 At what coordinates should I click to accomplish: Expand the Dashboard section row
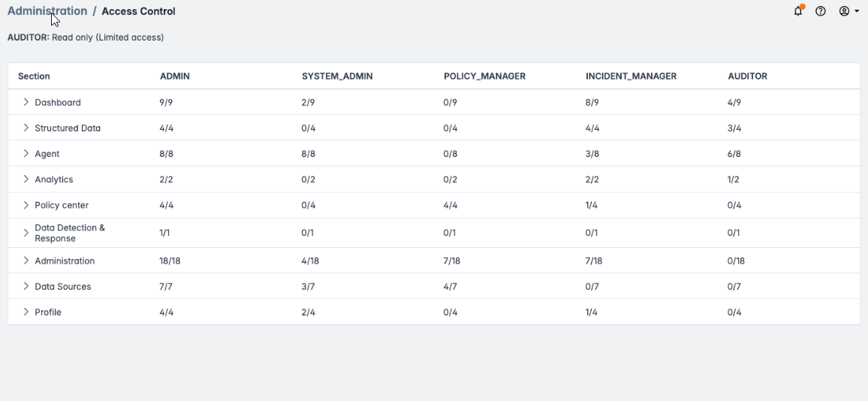tap(26, 102)
